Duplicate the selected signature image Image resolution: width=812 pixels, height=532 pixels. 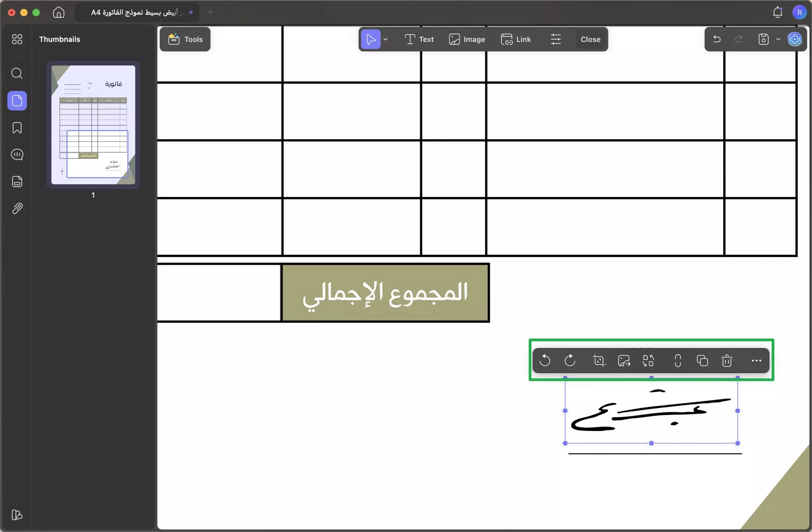pos(702,361)
